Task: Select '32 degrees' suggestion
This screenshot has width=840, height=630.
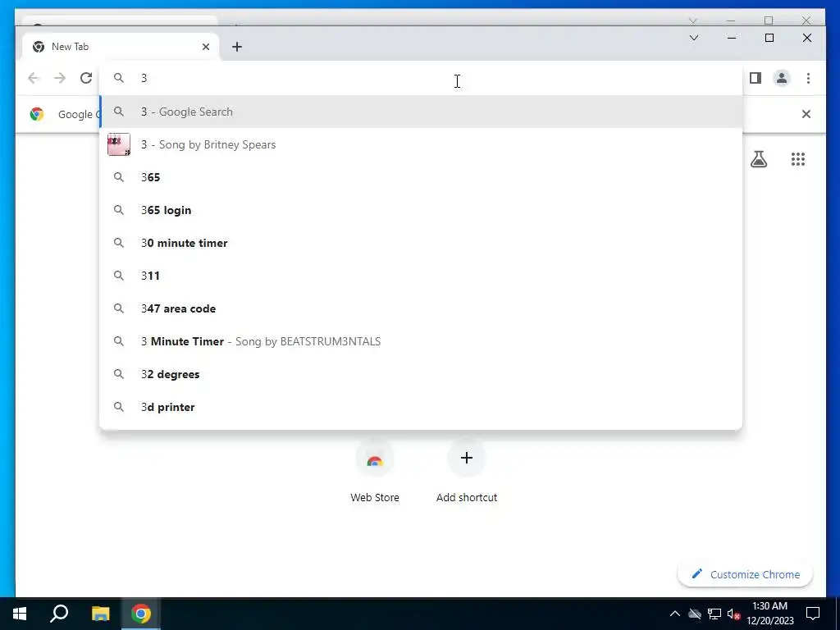Action: click(x=421, y=374)
